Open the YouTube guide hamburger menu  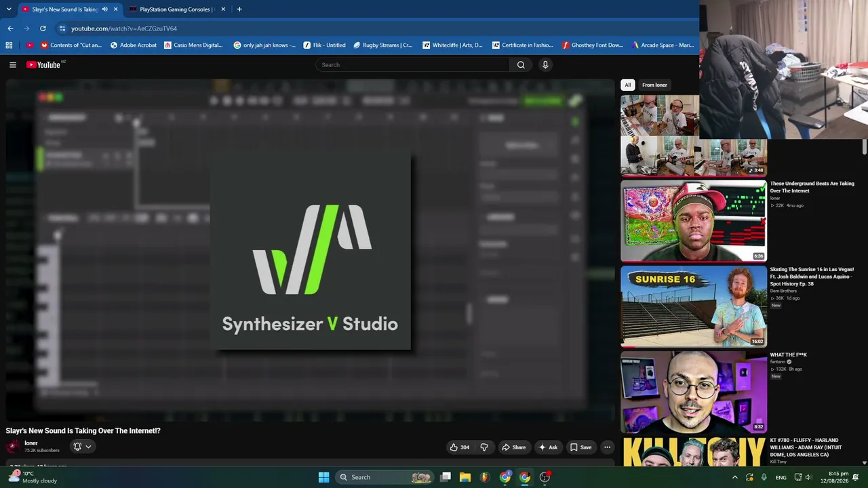click(x=13, y=65)
